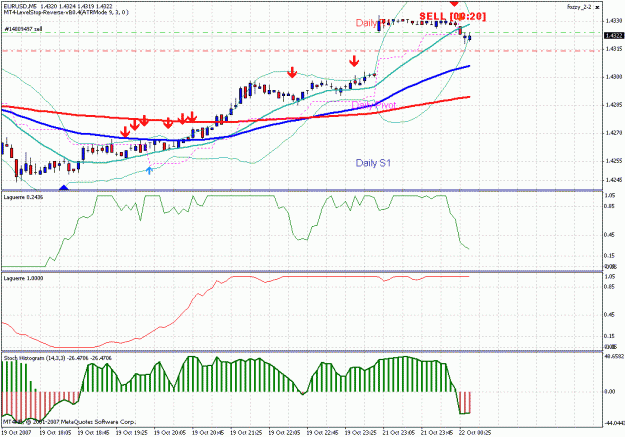Click the red down arrow above the upper band near 22:05
Viewport: 625px width, 437px height.
pyautogui.click(x=292, y=72)
